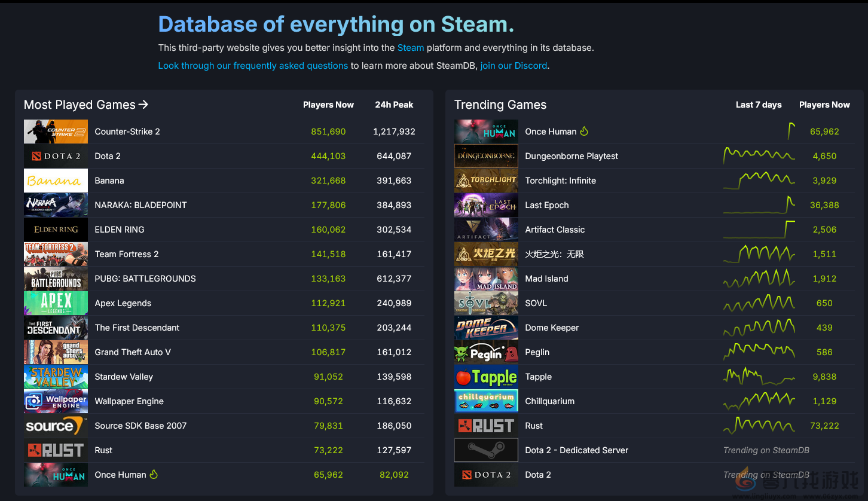
Task: Click Last Epoch's 36,388 player count
Action: 824,205
